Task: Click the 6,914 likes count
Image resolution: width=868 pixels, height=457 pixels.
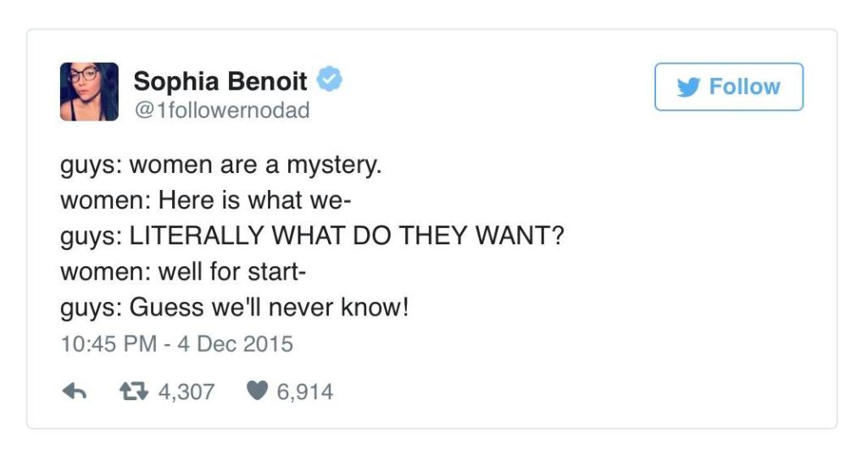Action: (x=305, y=392)
